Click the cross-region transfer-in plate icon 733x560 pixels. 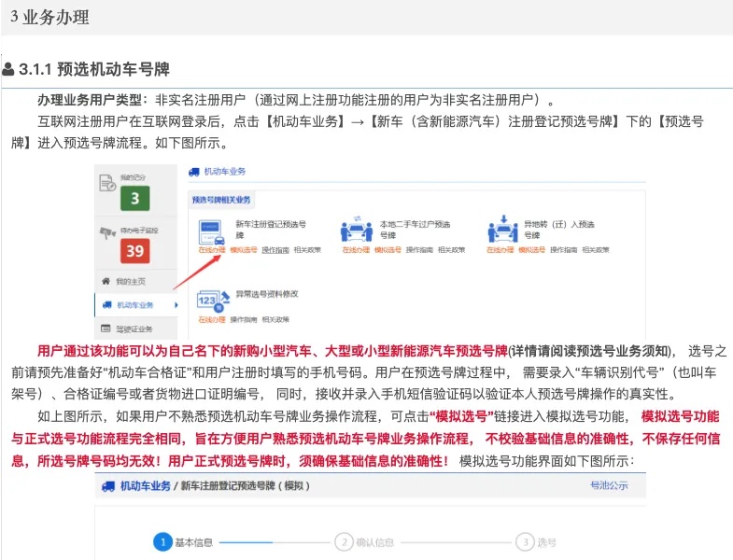(502, 229)
